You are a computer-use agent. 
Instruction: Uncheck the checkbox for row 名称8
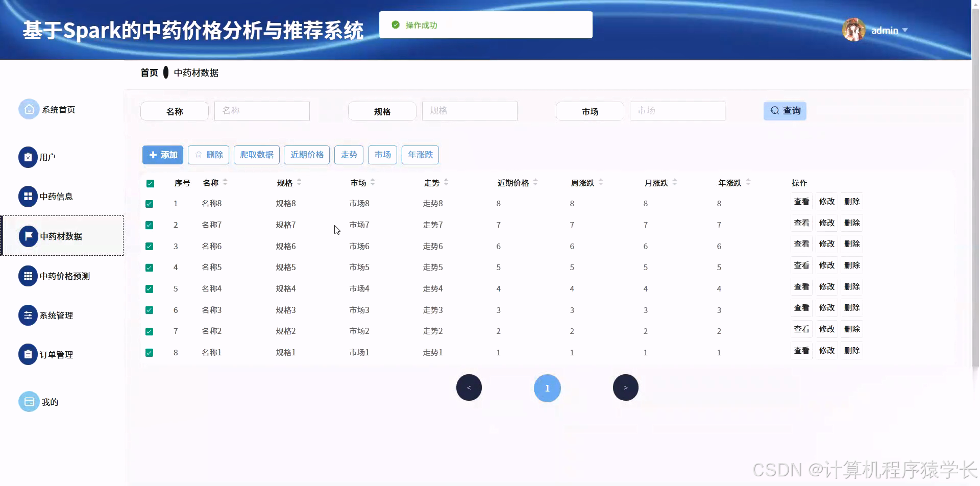149,204
